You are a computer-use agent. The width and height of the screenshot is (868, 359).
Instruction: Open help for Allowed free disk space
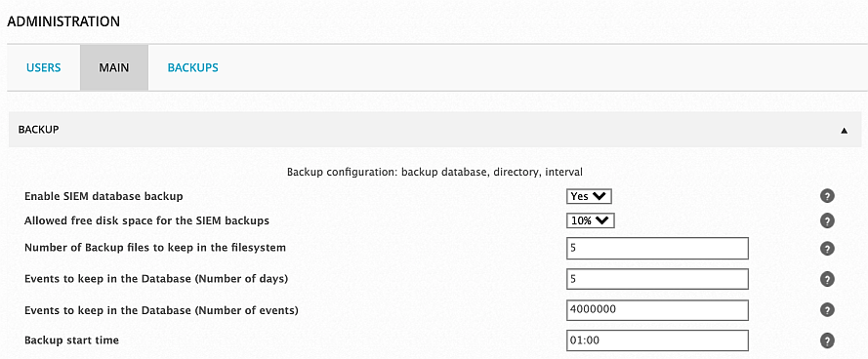coord(826,220)
